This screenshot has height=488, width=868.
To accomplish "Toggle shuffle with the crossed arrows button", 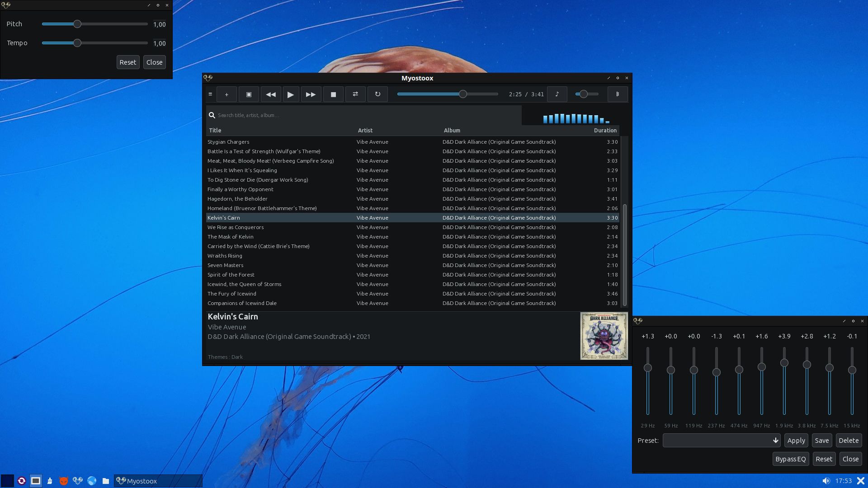I will click(355, 94).
